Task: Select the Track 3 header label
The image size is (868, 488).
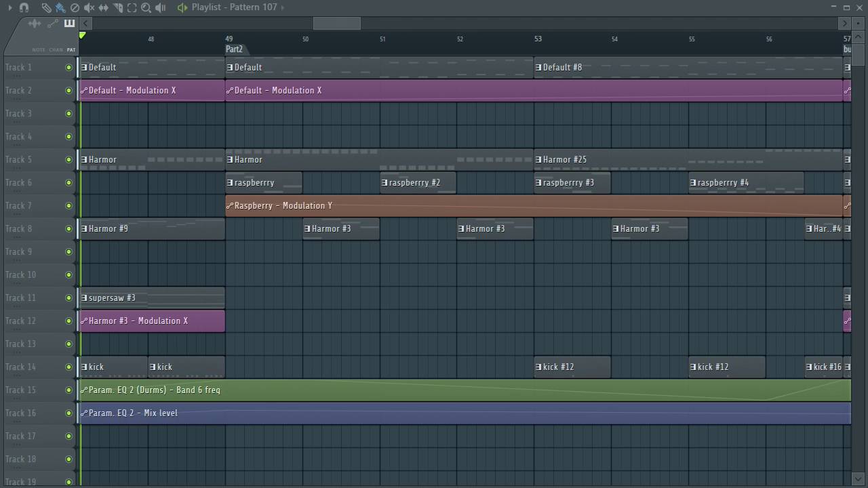Action: (x=18, y=113)
